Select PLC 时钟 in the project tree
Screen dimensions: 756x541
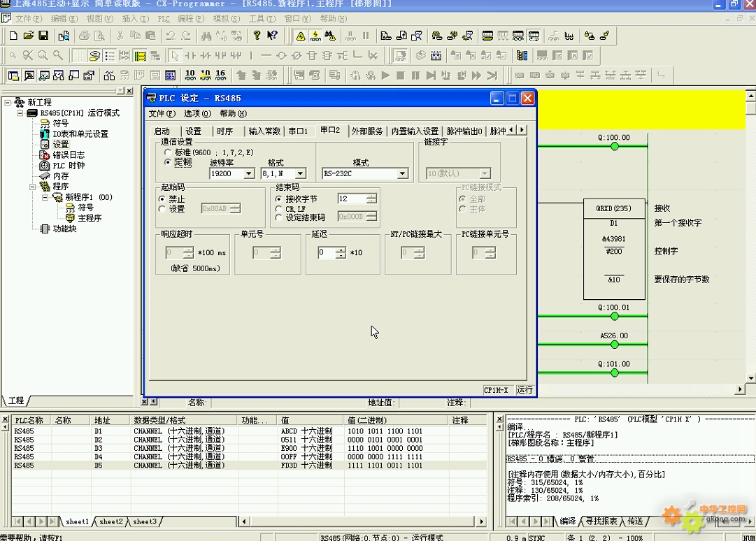[69, 165]
